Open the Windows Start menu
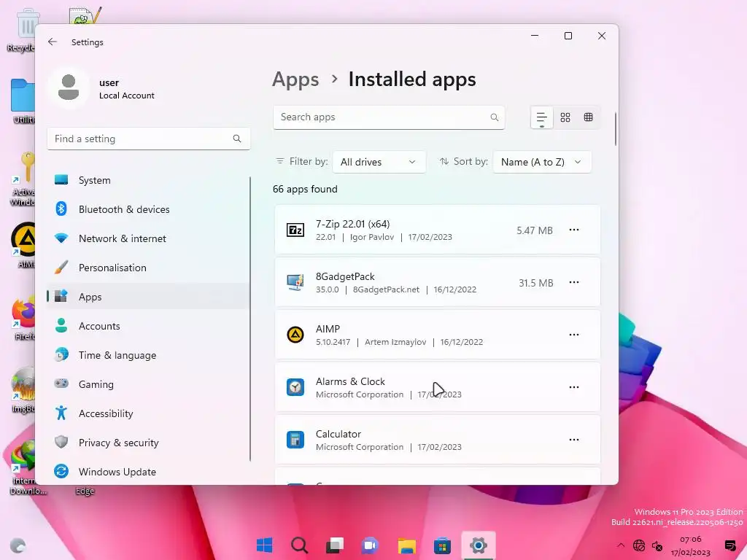 coord(264,545)
